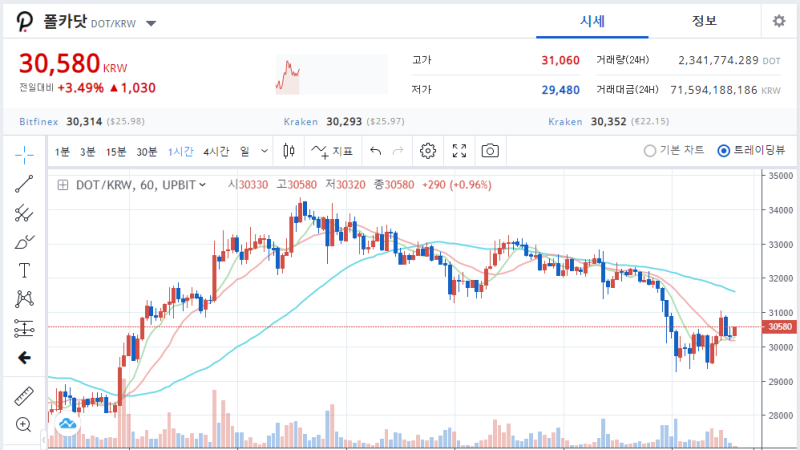The image size is (800, 450).
Task: Switch to the 정보 tab
Action: point(704,21)
